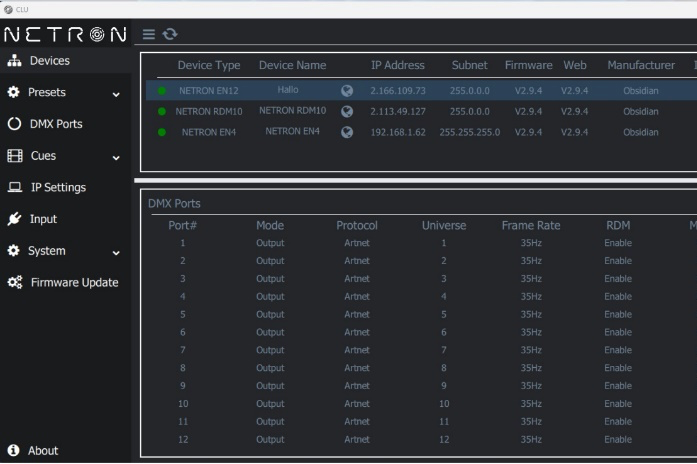Click 35Hz frame rate for port 2

(x=531, y=260)
